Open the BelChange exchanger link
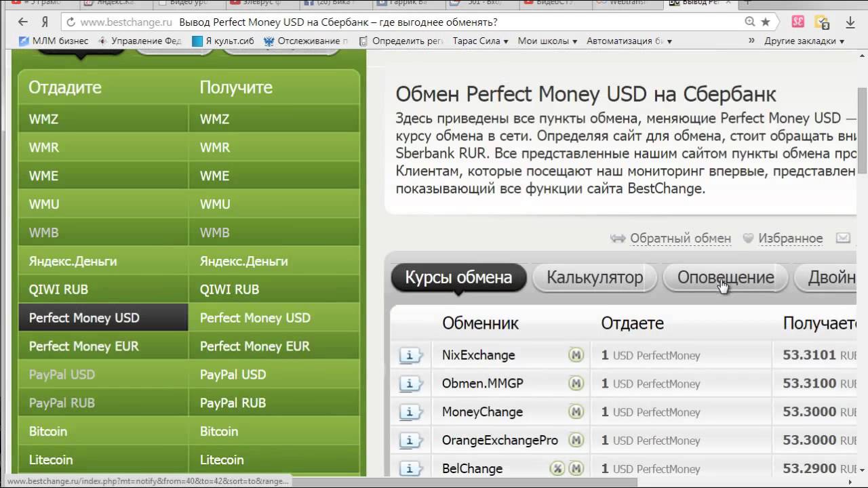868x488 pixels. click(472, 469)
